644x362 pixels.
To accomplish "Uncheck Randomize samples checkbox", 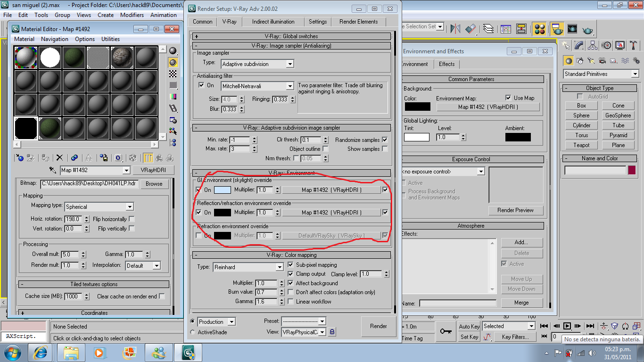I will coord(385,140).
